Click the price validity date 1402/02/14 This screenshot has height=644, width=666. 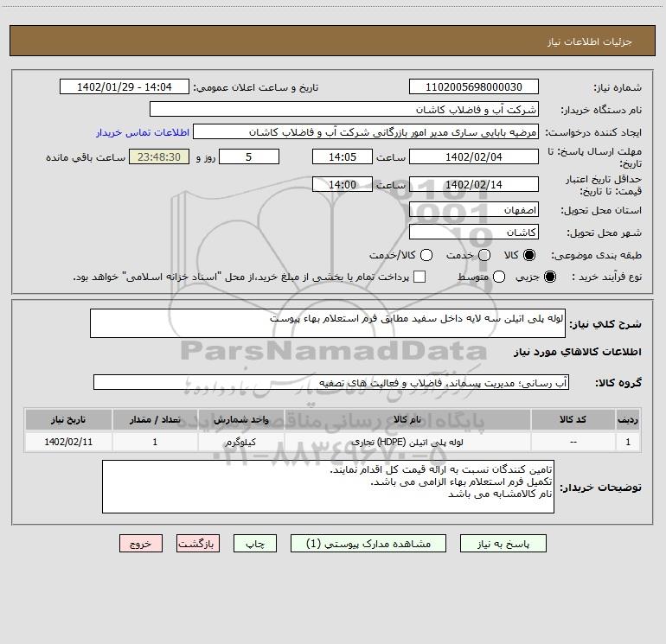click(474, 185)
